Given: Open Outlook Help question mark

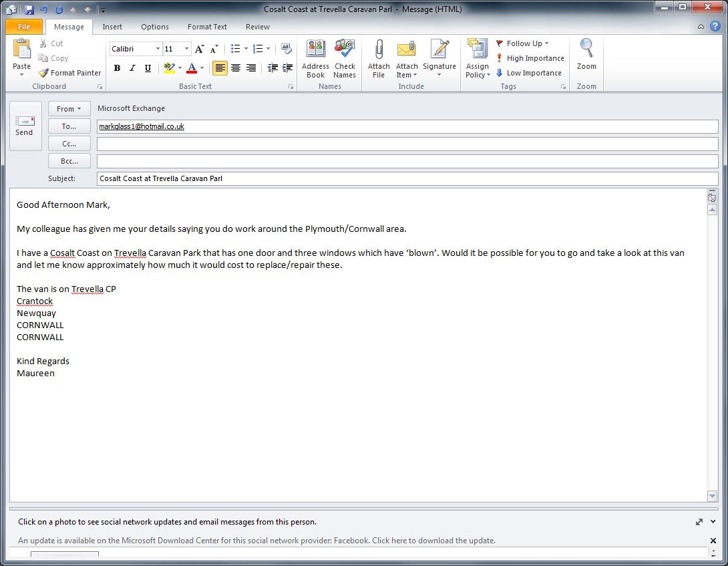Looking at the screenshot, I should (715, 27).
